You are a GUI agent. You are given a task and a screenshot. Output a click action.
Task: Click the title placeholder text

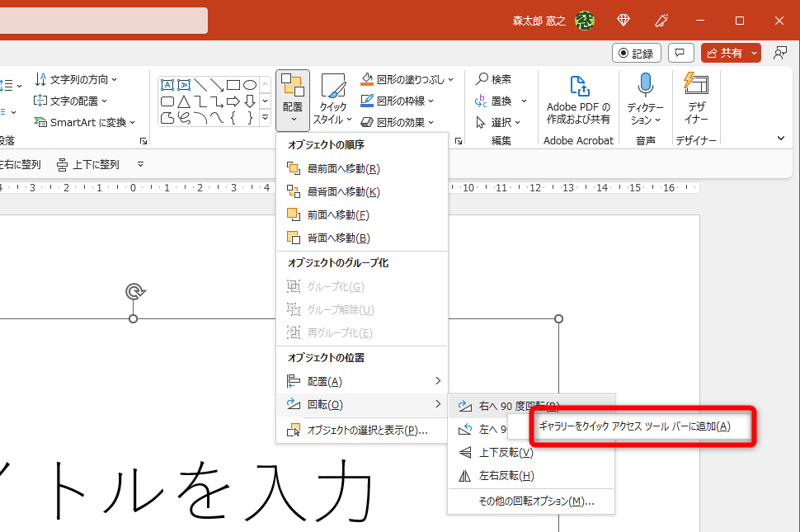(186, 490)
